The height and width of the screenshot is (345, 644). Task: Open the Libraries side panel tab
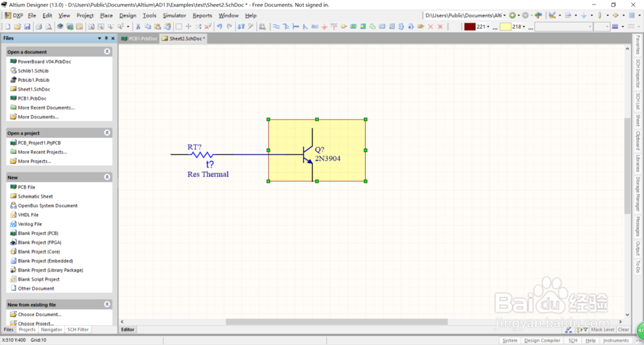638,163
